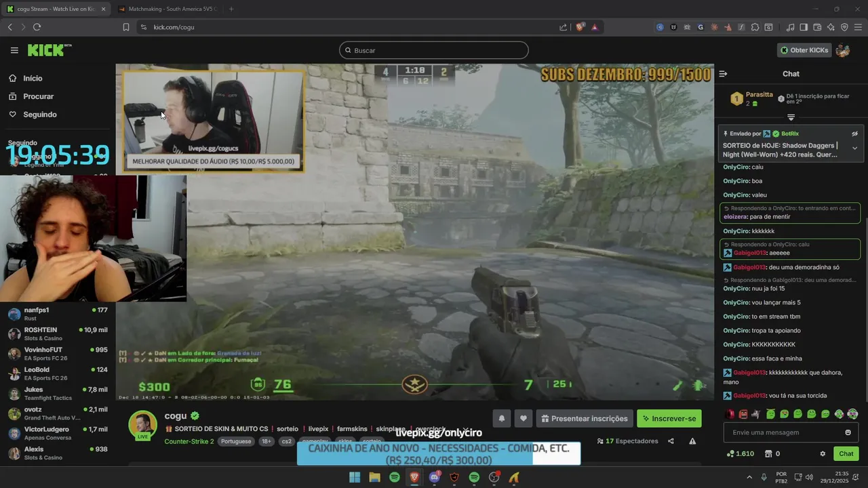Hide the pinned BotRix message
The height and width of the screenshot is (488, 868).
click(854, 134)
